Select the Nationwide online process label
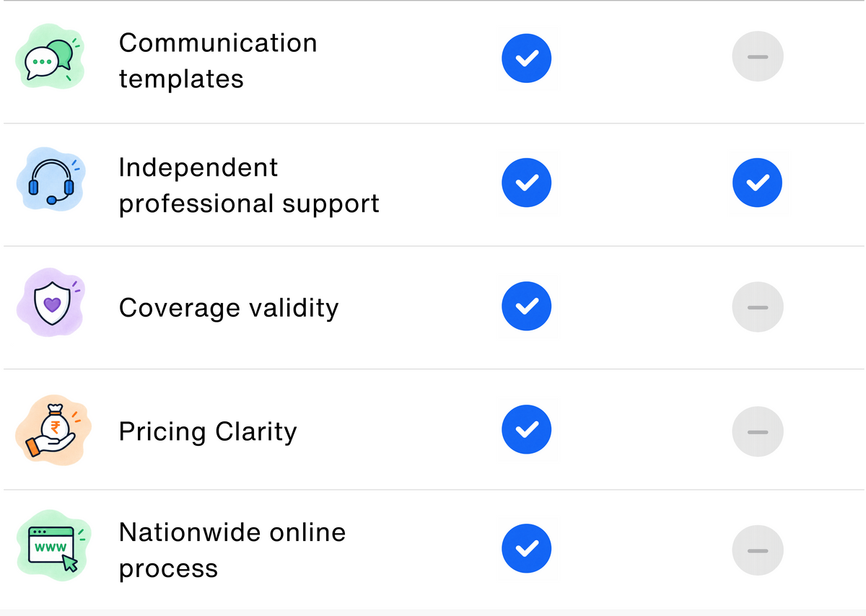This screenshot has width=866, height=616. 232,550
